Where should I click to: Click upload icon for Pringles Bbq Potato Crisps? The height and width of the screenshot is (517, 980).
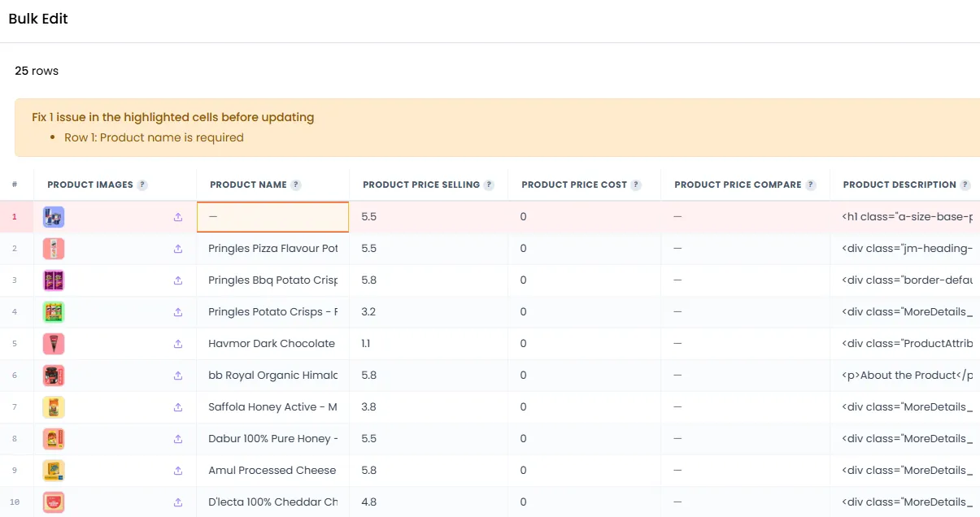[178, 280]
